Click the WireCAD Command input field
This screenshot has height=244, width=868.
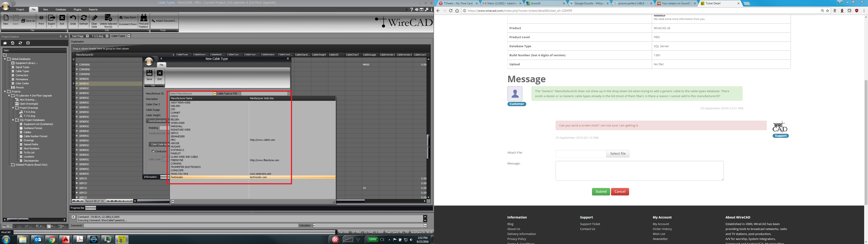[191, 225]
